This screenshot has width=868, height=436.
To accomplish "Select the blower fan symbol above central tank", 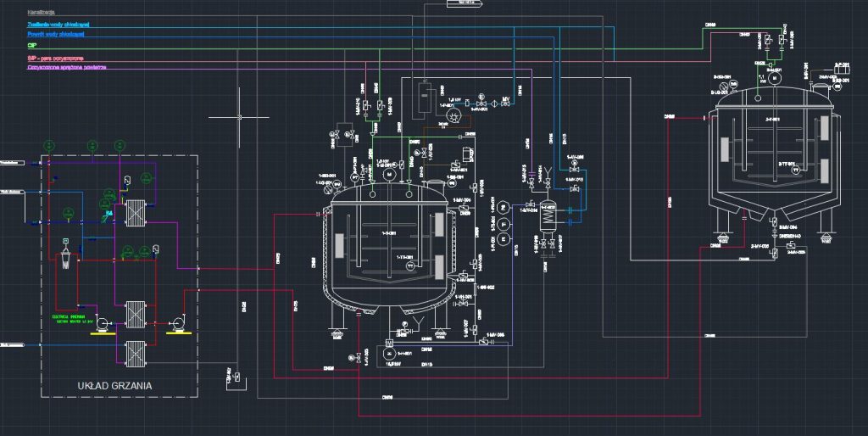I will pos(453,116).
